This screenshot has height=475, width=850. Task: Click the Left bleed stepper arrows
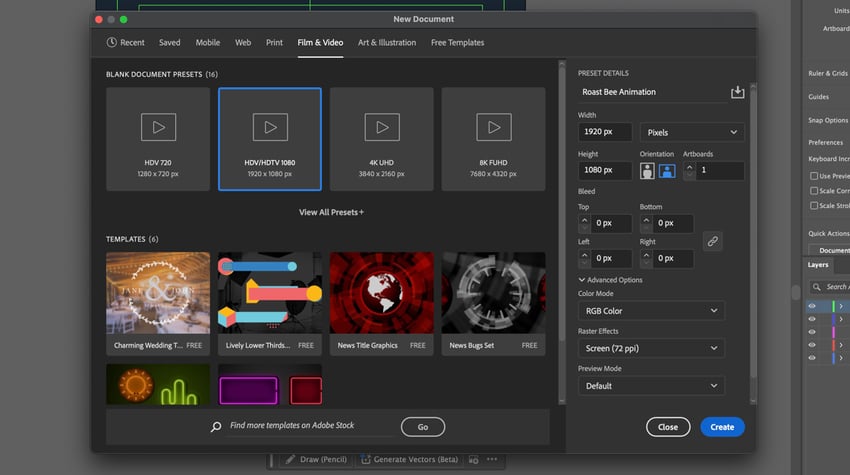(x=584, y=259)
